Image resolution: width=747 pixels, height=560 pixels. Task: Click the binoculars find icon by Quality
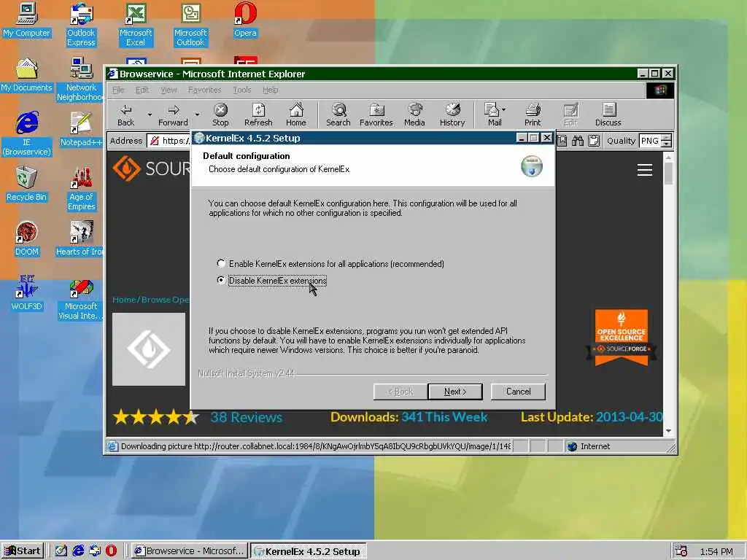[x=578, y=141]
